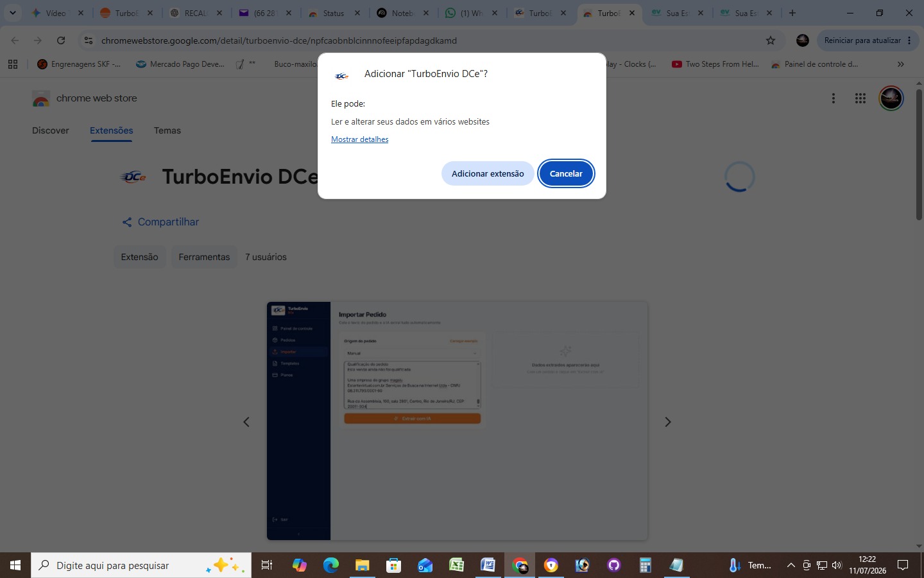Expand hidden bookmarks with the chevron
The height and width of the screenshot is (578, 924).
click(x=901, y=64)
